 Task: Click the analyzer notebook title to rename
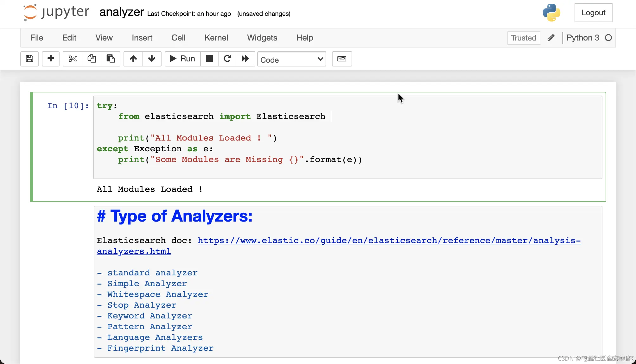[122, 12]
